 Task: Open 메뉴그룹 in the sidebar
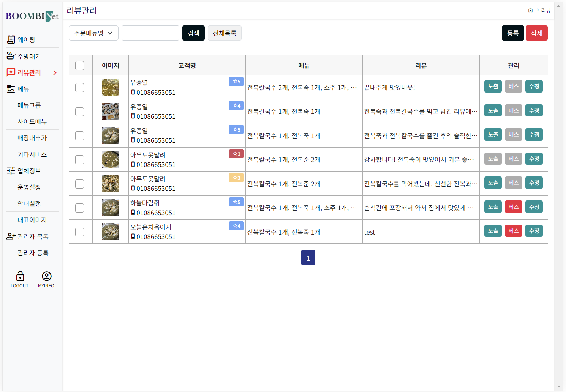click(x=29, y=105)
